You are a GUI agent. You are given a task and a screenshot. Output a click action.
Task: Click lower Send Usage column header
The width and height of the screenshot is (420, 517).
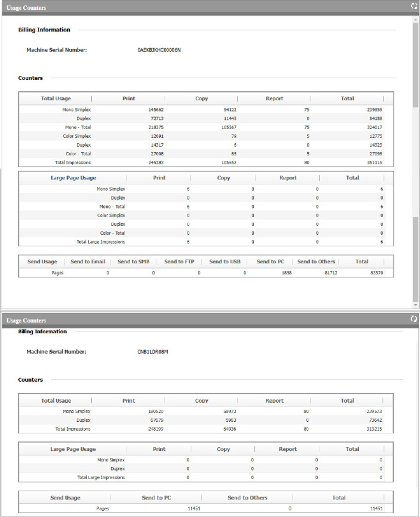(65, 498)
